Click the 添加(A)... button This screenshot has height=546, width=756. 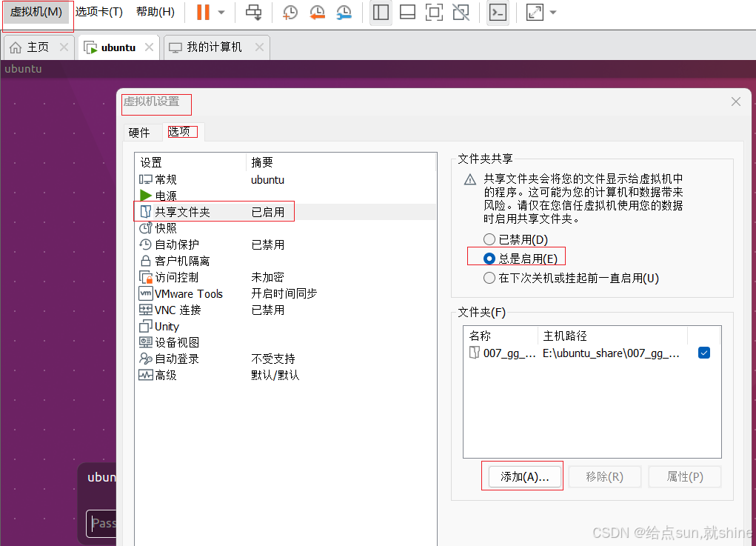click(524, 477)
